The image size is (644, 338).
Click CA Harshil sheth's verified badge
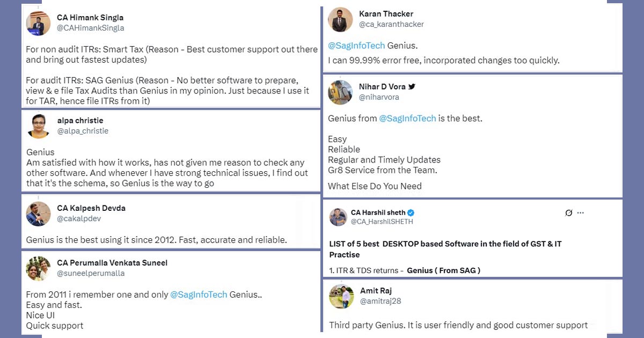coord(411,212)
